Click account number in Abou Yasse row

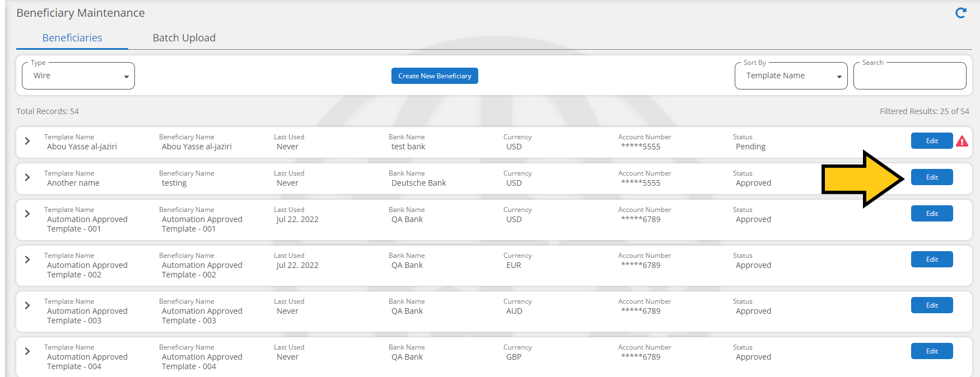641,147
